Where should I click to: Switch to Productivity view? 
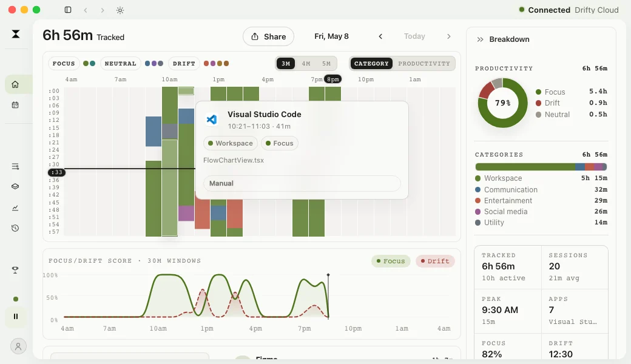(424, 64)
